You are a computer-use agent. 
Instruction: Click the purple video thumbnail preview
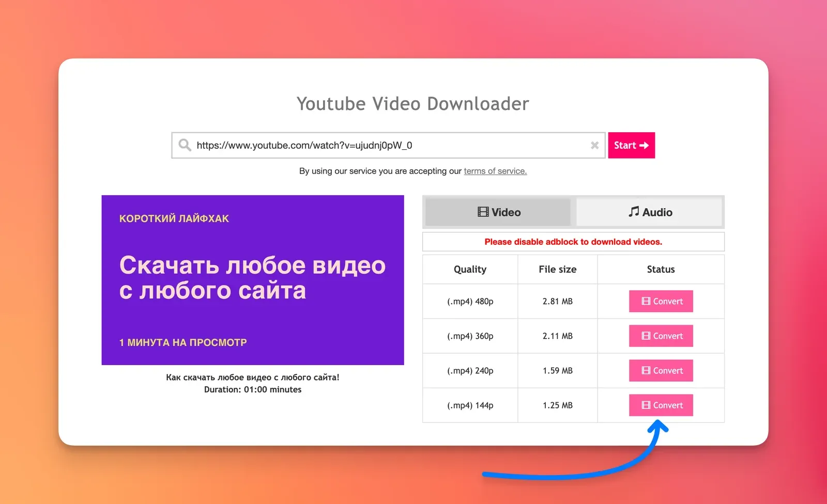pyautogui.click(x=253, y=280)
